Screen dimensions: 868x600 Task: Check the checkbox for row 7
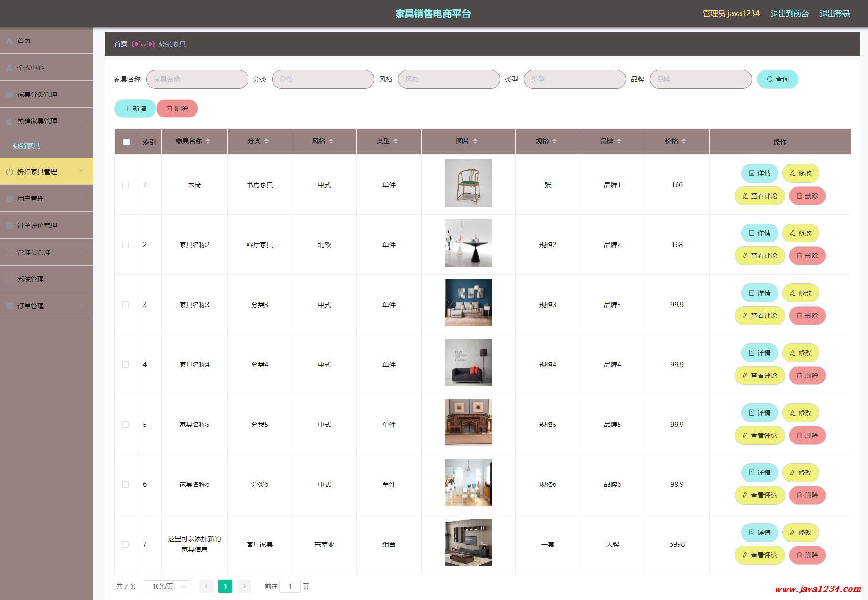click(125, 544)
